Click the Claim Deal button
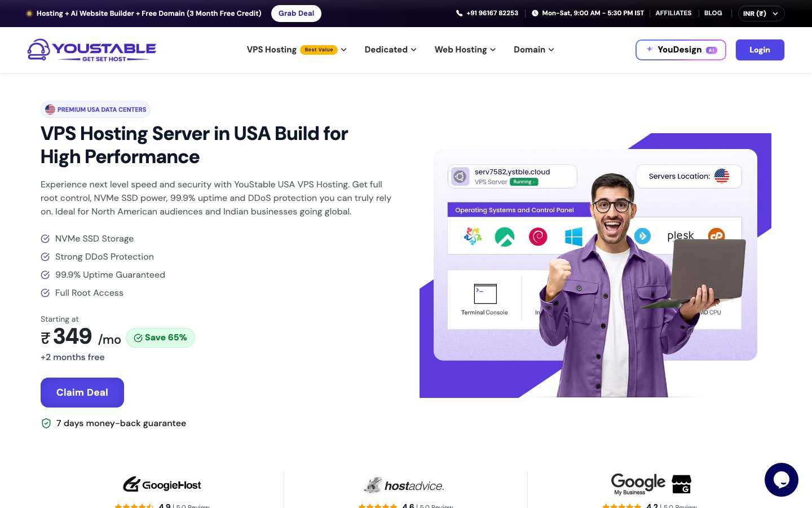812x508 pixels. pyautogui.click(x=82, y=392)
